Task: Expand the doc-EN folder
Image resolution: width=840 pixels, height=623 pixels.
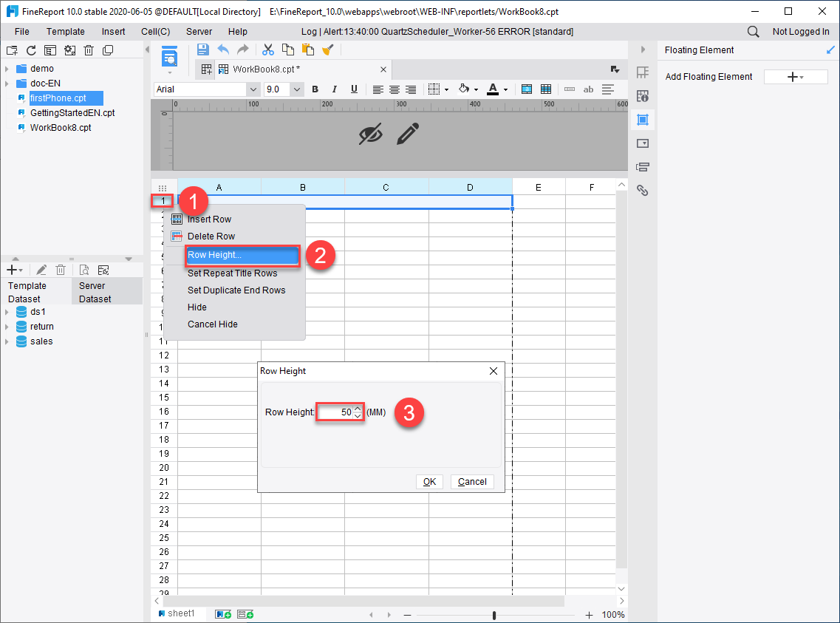Action: pyautogui.click(x=7, y=84)
